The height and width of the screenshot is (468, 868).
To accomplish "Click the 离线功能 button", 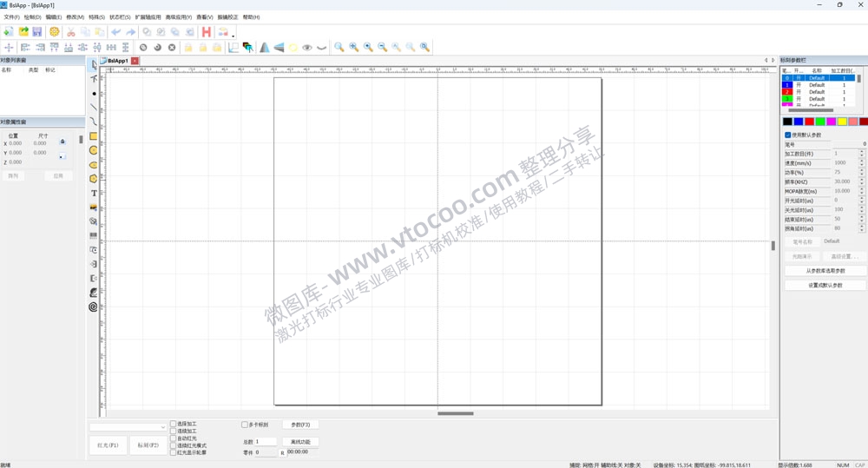I will [300, 442].
